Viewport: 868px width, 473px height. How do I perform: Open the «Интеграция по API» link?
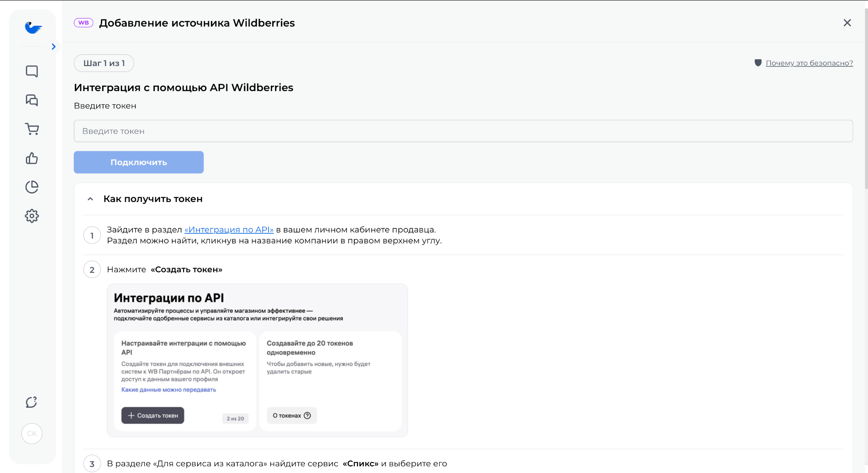tap(229, 230)
